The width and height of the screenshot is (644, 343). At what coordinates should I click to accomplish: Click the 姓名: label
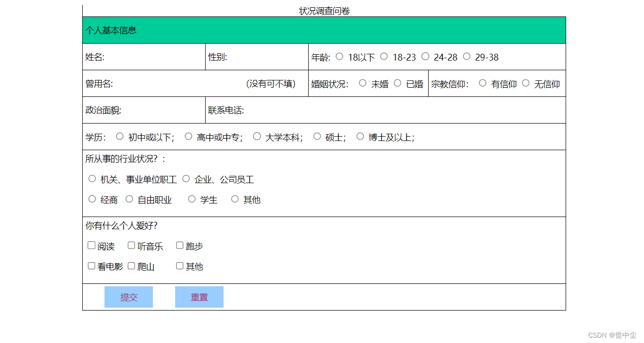[x=95, y=57]
